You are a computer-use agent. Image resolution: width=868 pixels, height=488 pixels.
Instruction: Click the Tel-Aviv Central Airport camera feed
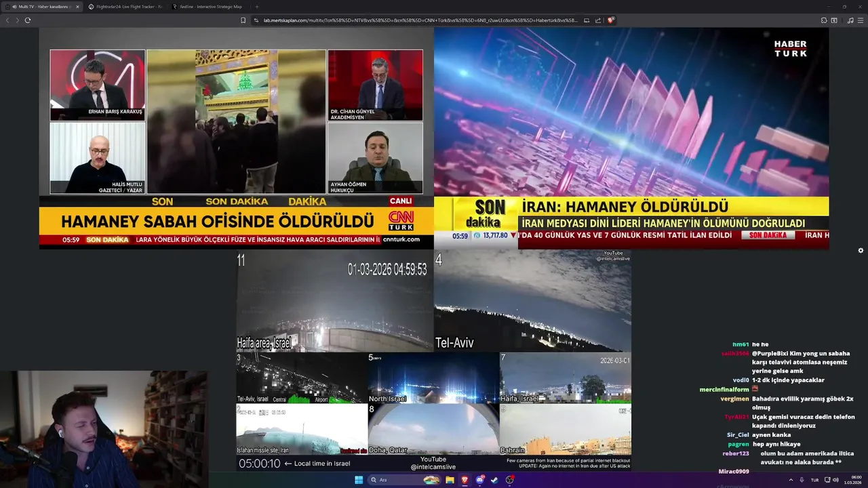pyautogui.click(x=302, y=378)
